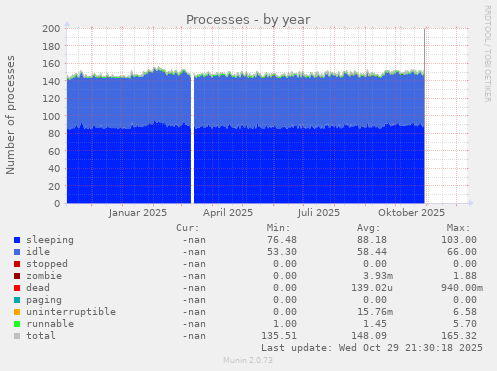Screen dimensions: 497x371
Task: Click the 'Avg:' column header
Action: click(368, 228)
